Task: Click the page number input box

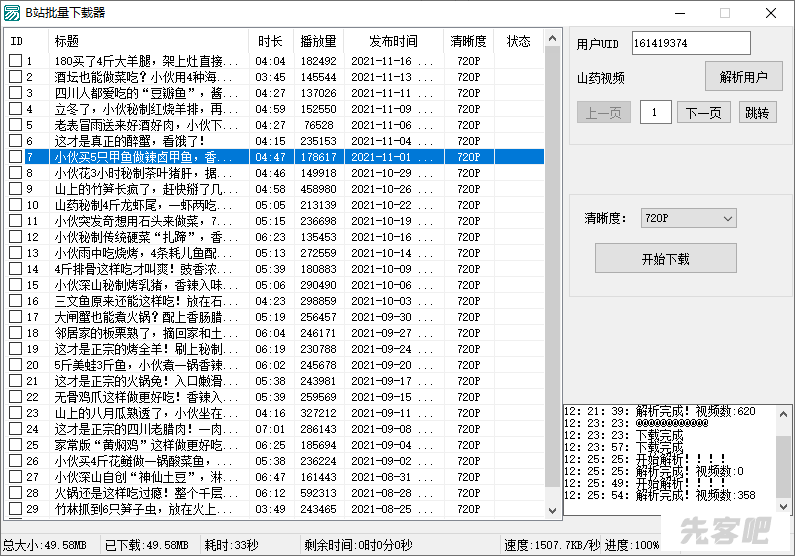Action: pos(655,112)
